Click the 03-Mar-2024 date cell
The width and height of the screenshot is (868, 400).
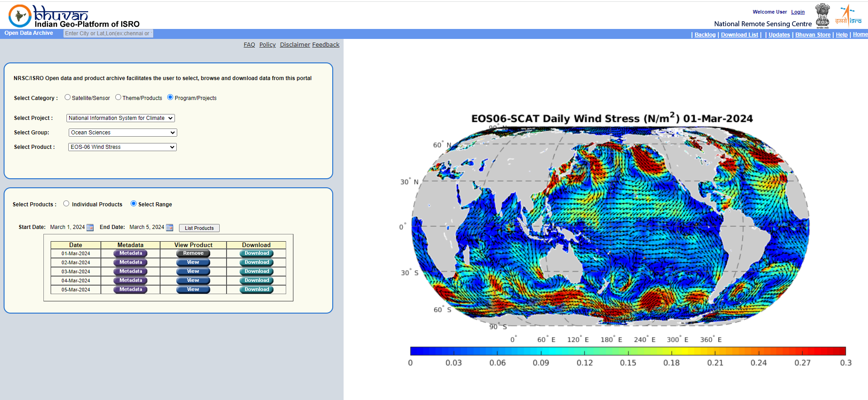75,271
